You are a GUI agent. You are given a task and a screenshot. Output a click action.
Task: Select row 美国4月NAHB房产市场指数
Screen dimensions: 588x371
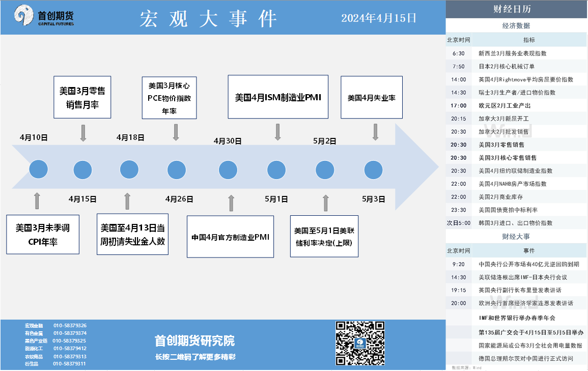[x=516, y=184]
